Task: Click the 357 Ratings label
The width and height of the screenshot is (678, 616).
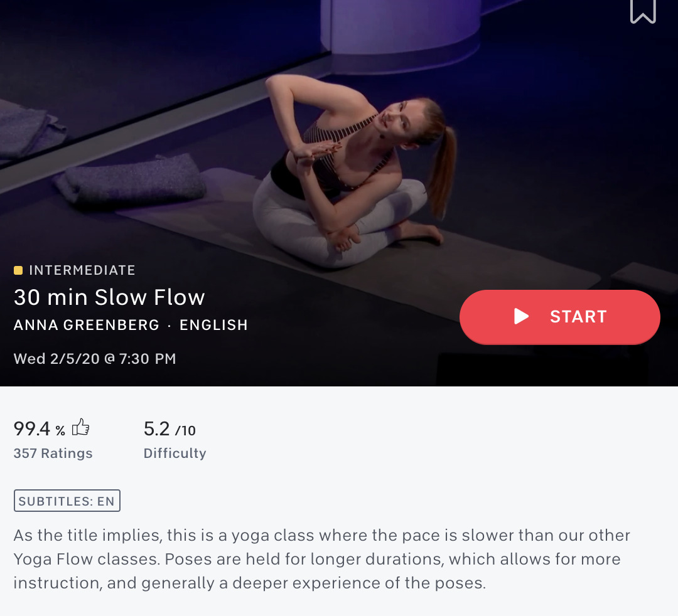Action: click(53, 453)
